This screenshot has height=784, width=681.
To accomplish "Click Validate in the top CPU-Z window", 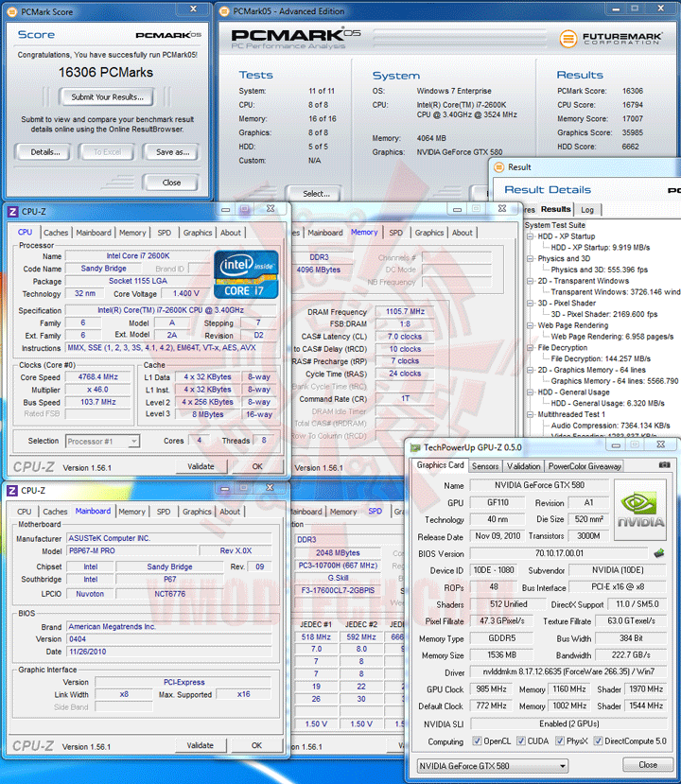I will pos(201,466).
